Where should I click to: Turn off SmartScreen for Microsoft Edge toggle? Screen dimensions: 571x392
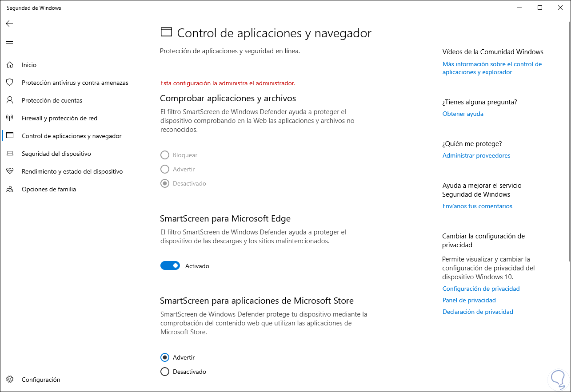point(170,266)
